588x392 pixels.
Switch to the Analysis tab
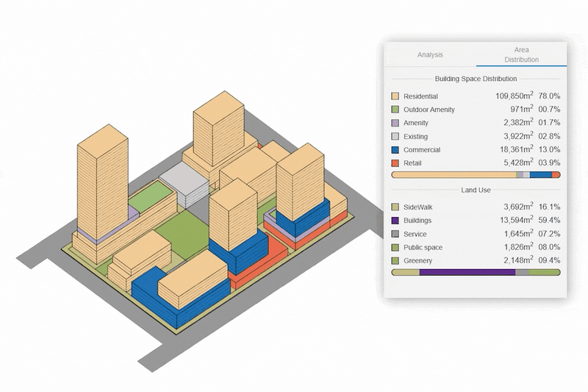point(430,54)
